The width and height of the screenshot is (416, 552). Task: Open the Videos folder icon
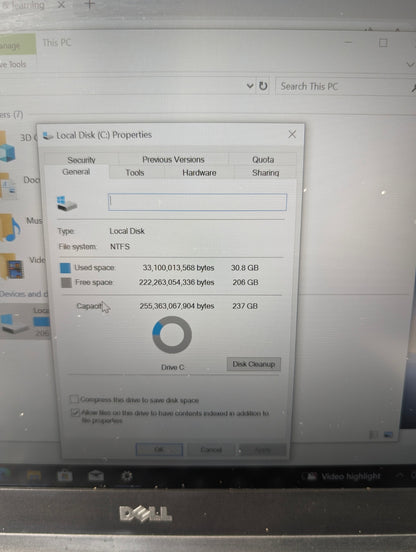(12, 266)
